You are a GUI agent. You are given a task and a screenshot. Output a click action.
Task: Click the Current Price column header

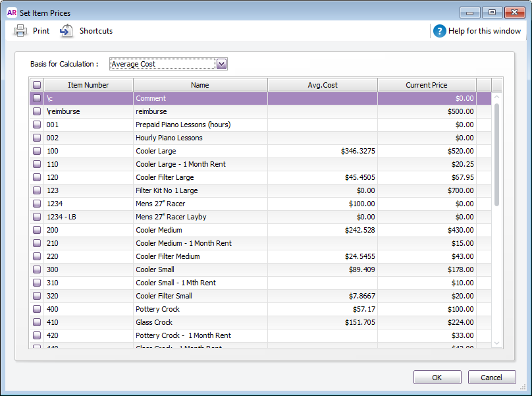point(426,85)
